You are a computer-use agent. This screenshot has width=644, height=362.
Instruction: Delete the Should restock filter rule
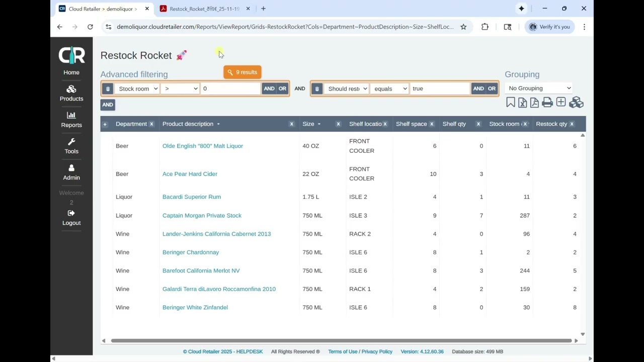click(317, 88)
